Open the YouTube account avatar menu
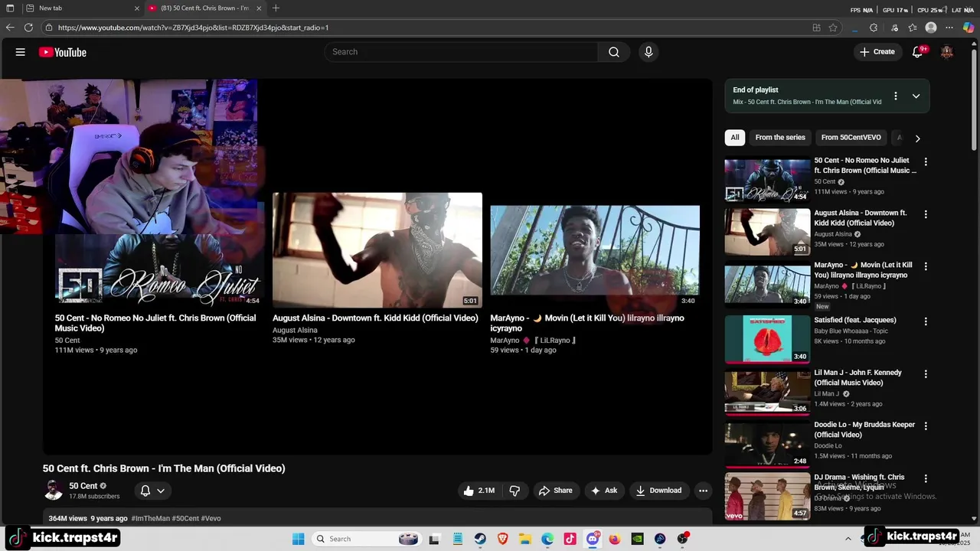The height and width of the screenshot is (551, 980). [947, 52]
